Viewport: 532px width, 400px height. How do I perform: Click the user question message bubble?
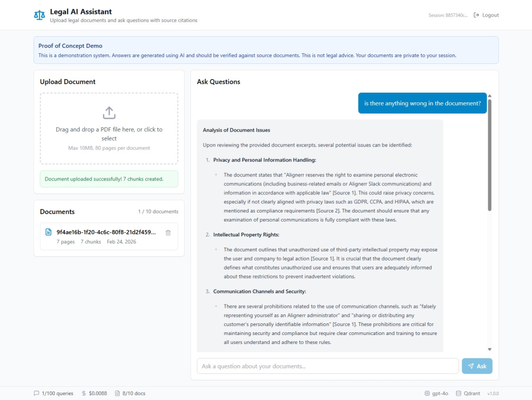tap(422, 103)
